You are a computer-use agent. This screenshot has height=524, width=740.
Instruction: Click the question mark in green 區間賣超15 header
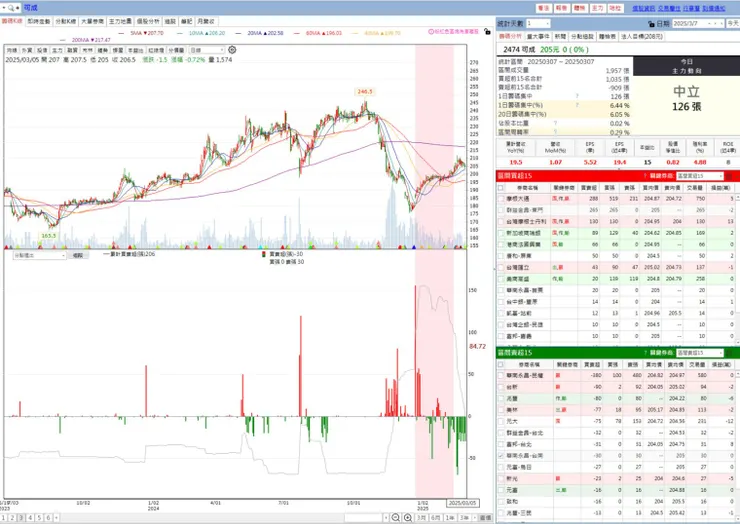point(645,353)
